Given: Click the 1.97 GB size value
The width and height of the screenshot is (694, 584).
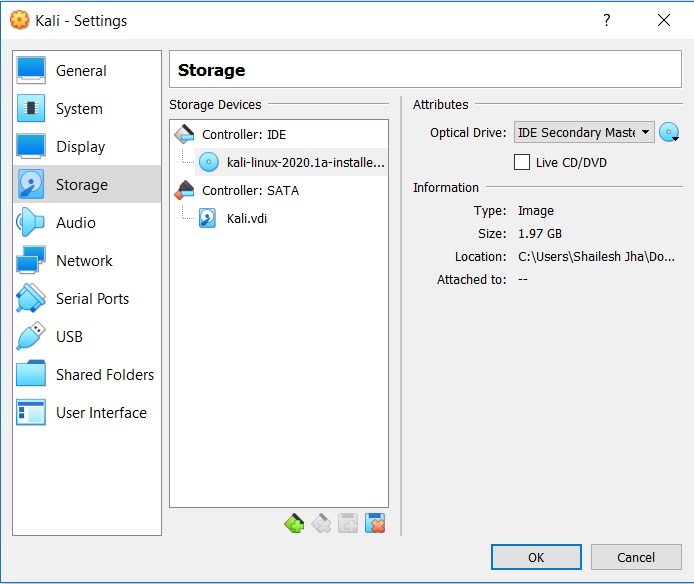Looking at the screenshot, I should pos(540,233).
